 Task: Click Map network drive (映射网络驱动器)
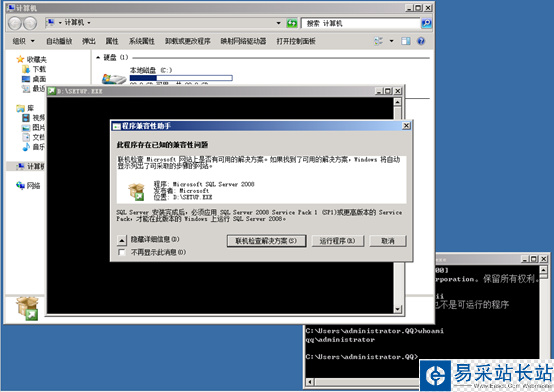click(x=243, y=41)
